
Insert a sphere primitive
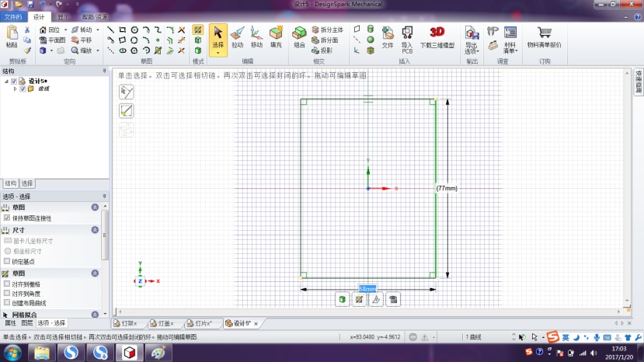(x=371, y=40)
